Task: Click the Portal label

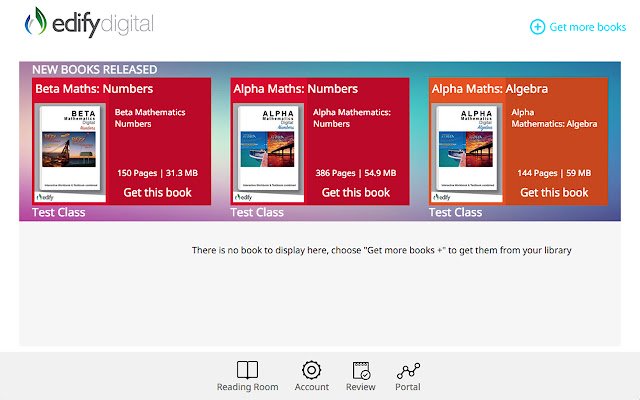Action: click(408, 387)
